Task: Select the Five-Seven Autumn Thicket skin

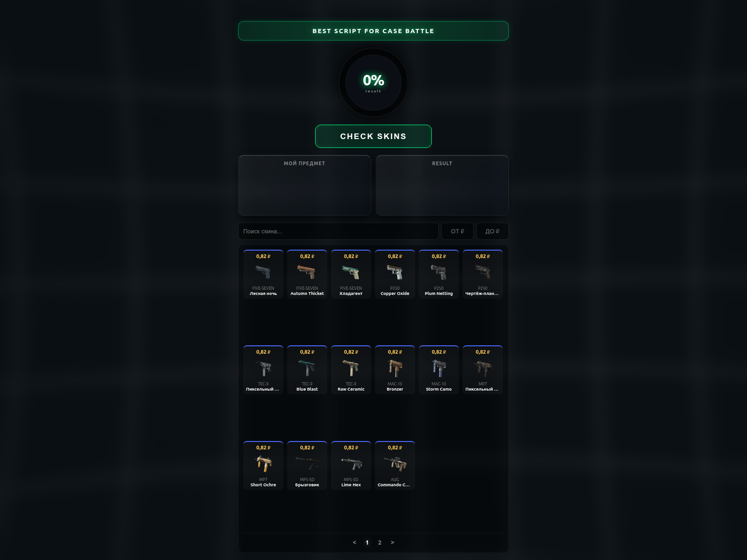Action: [307, 274]
